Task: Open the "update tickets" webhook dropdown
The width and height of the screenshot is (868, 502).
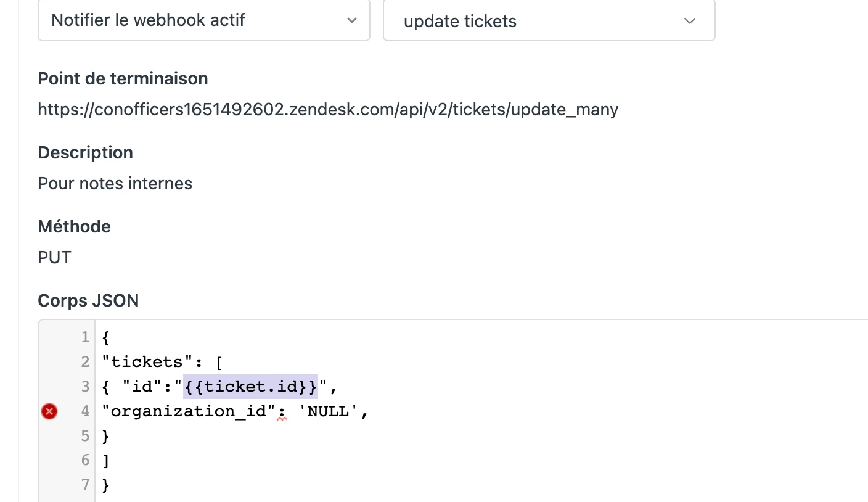Action: click(549, 20)
